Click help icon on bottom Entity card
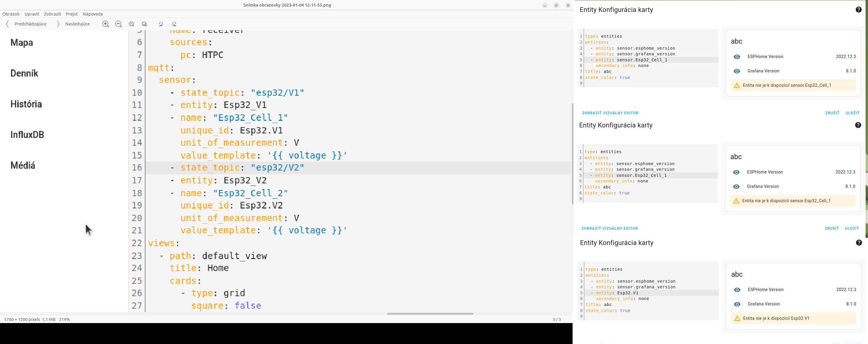 858,243
